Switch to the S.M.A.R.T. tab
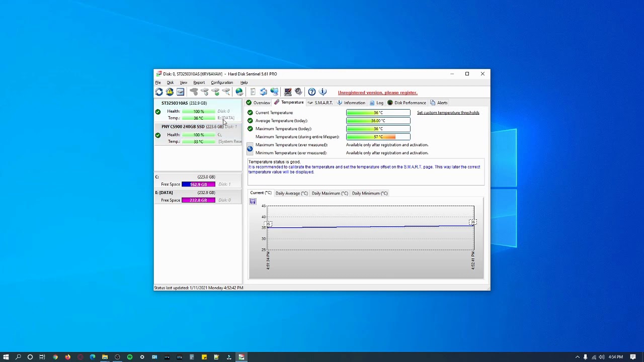 click(320, 103)
